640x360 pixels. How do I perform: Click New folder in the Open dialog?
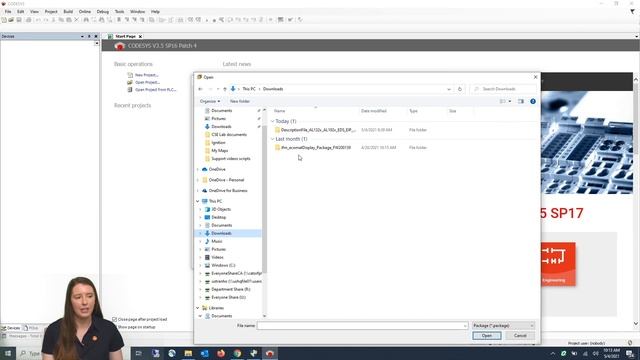coord(240,101)
